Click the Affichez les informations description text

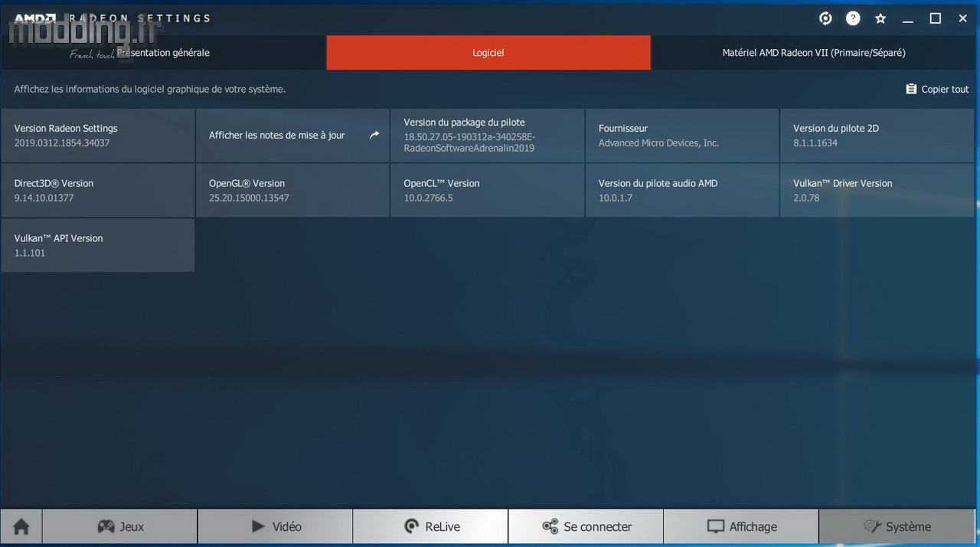click(150, 89)
